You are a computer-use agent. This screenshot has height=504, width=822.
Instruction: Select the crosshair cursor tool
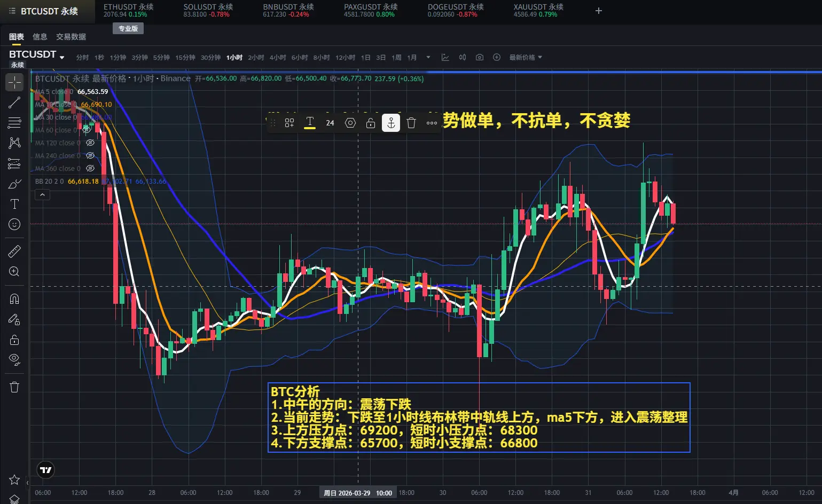[x=14, y=82]
